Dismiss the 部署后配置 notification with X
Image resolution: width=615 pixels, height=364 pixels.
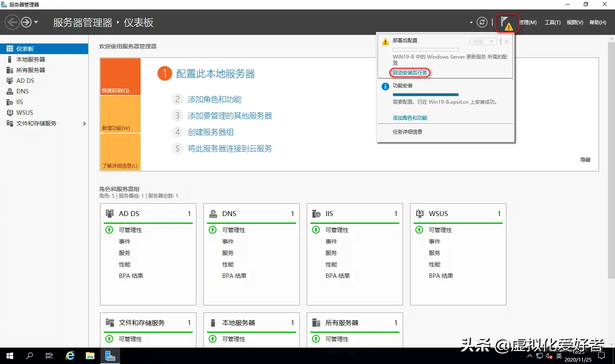click(x=506, y=41)
